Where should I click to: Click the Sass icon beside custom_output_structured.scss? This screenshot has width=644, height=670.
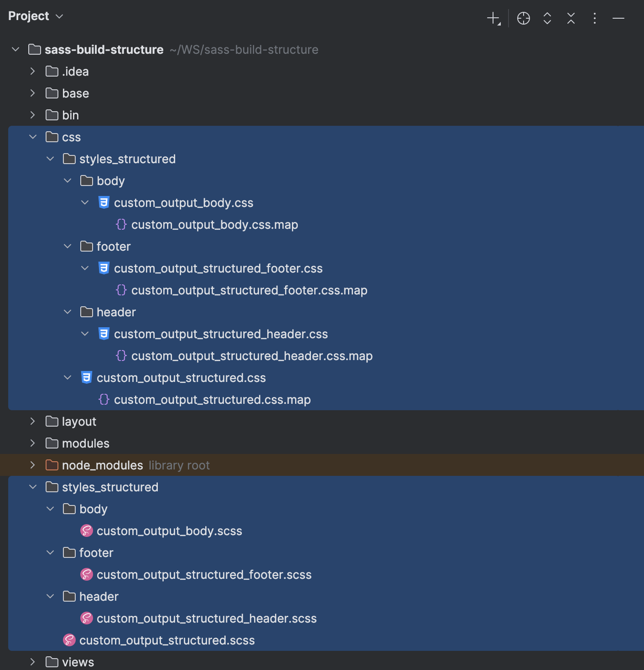(69, 640)
